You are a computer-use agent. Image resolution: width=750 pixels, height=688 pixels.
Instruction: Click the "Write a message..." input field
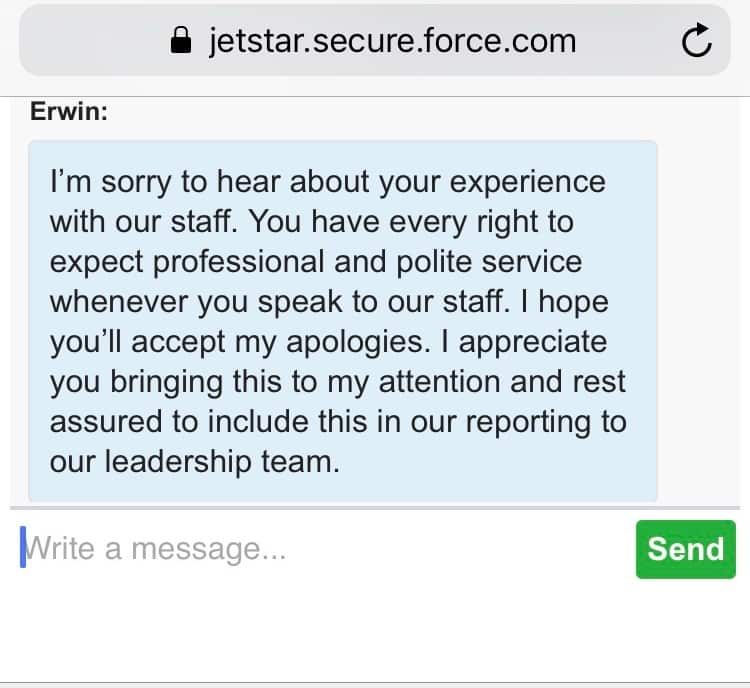pyautogui.click(x=320, y=549)
